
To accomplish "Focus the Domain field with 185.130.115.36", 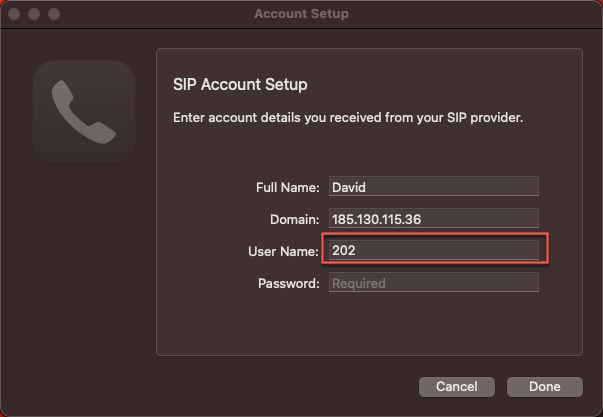I will pyautogui.click(x=432, y=218).
